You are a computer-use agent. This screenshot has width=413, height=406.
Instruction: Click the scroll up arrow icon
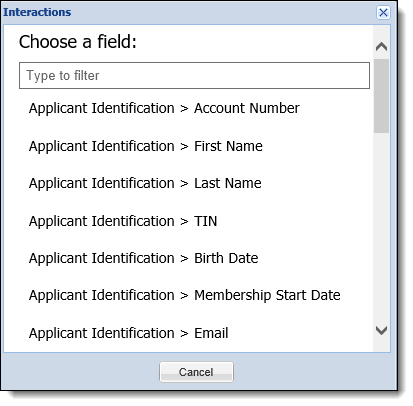pos(381,46)
